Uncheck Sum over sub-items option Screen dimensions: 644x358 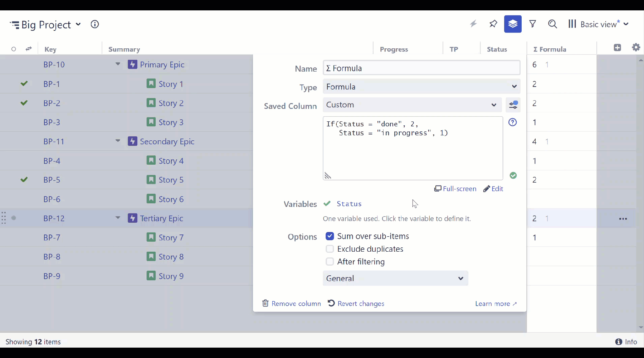330,236
